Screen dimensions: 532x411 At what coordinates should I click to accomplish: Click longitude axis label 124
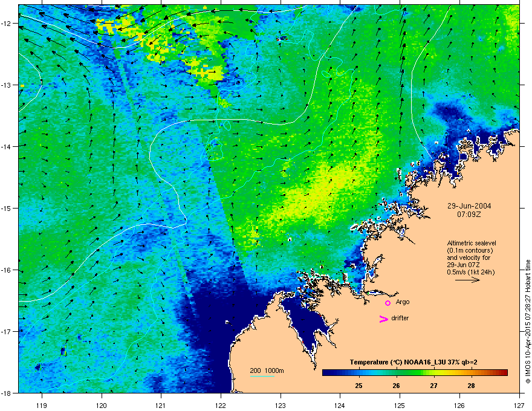coord(340,405)
